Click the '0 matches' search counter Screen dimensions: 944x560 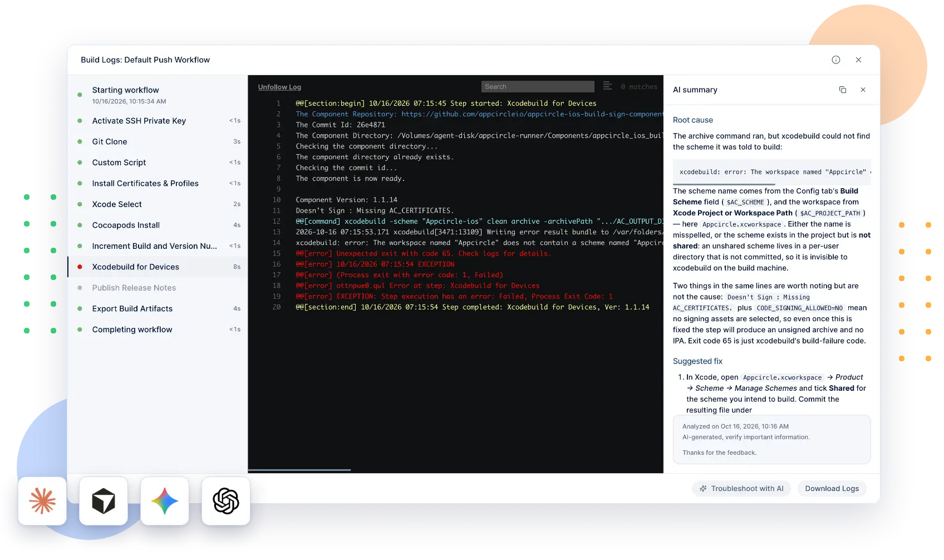pyautogui.click(x=638, y=87)
